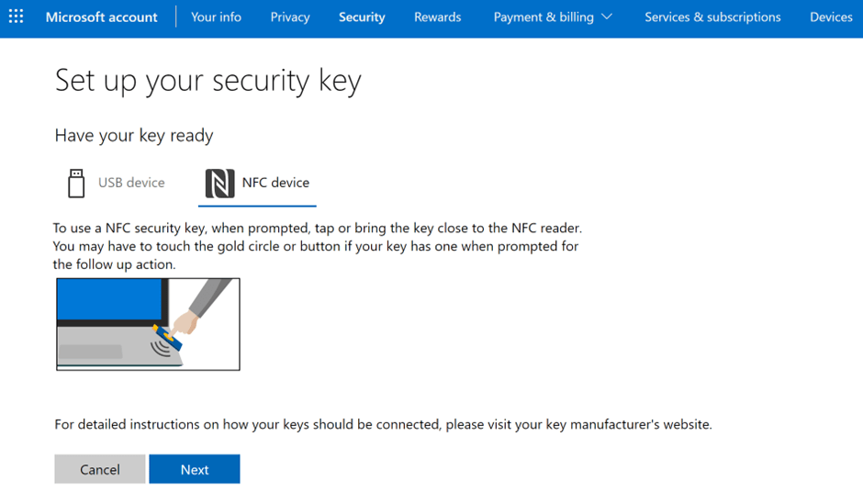This screenshot has width=863, height=504.
Task: Click the NFC logo icon
Action: coord(220,183)
